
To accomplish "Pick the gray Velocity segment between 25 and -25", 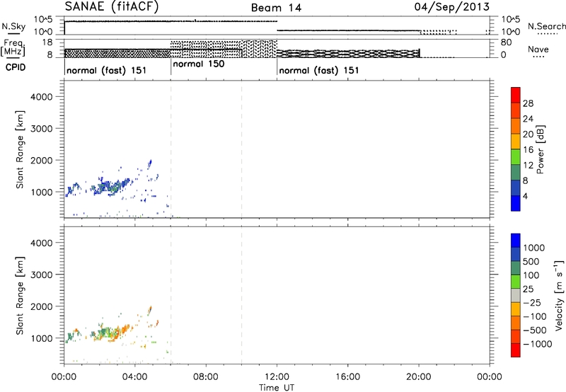I will [516, 295].
